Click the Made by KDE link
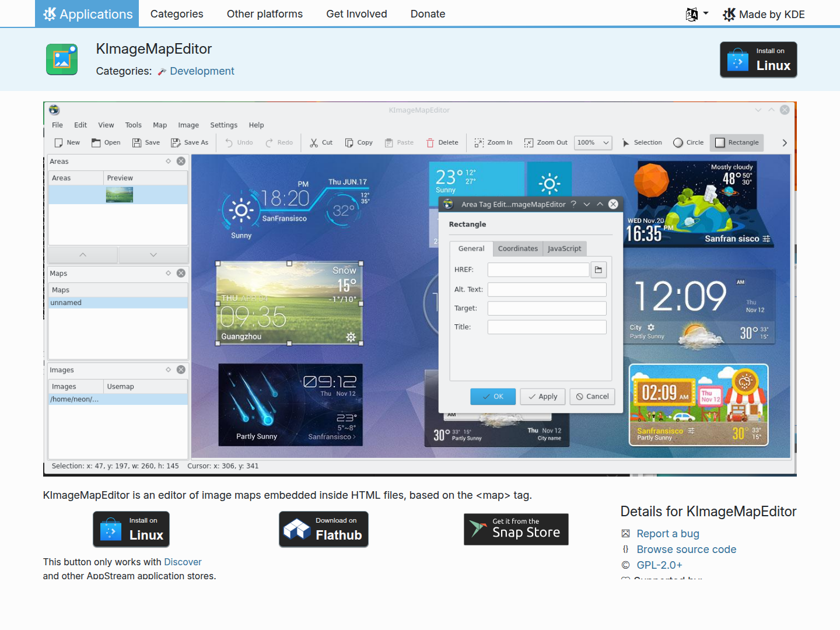 click(764, 15)
